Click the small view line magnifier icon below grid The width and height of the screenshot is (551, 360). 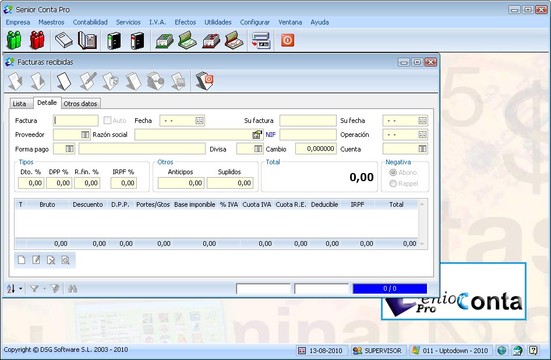[65, 260]
